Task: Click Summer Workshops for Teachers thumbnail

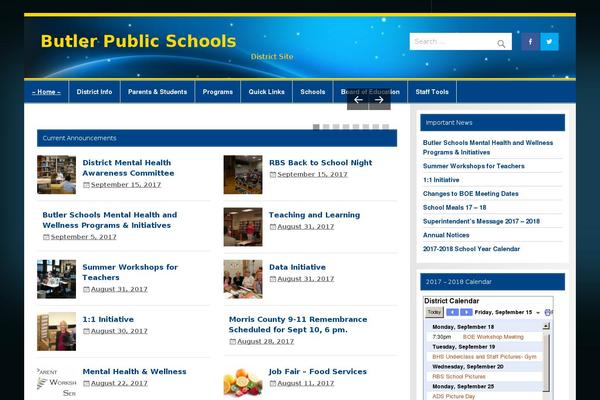Action: 56,279
